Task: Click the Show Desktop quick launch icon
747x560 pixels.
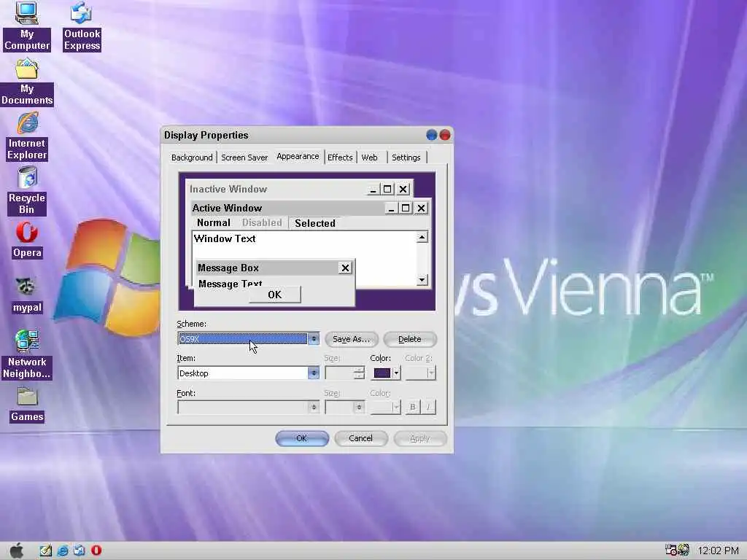Action: [x=46, y=551]
